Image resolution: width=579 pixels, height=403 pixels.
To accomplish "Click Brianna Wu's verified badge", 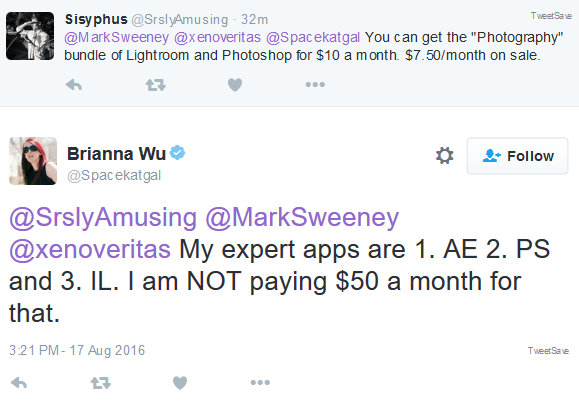I will [178, 153].
